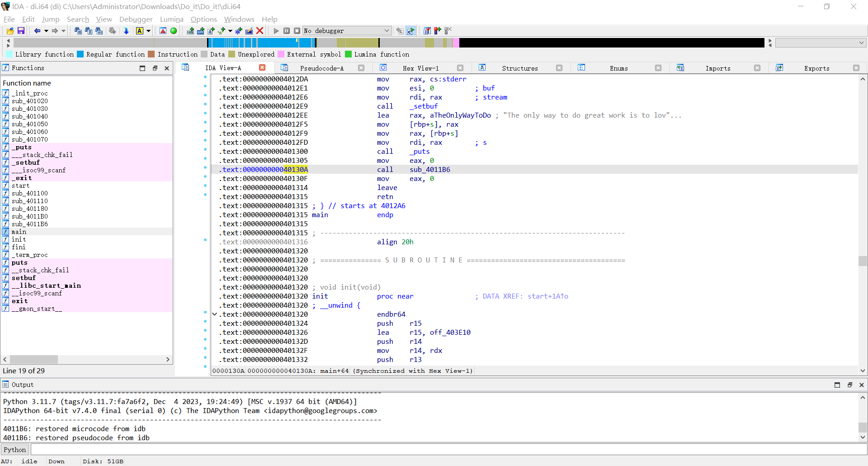Screen dimensions: 868x466
Task: Close the IDA View-A tab
Action: point(262,67)
